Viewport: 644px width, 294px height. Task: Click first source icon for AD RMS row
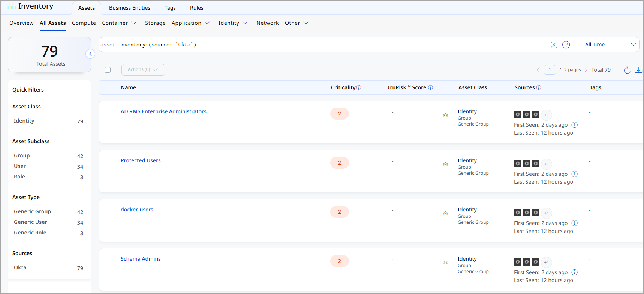[518, 114]
